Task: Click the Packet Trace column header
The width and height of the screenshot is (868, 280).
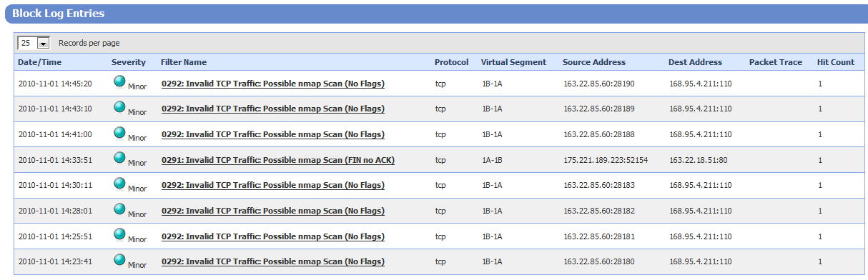Action: click(x=776, y=62)
